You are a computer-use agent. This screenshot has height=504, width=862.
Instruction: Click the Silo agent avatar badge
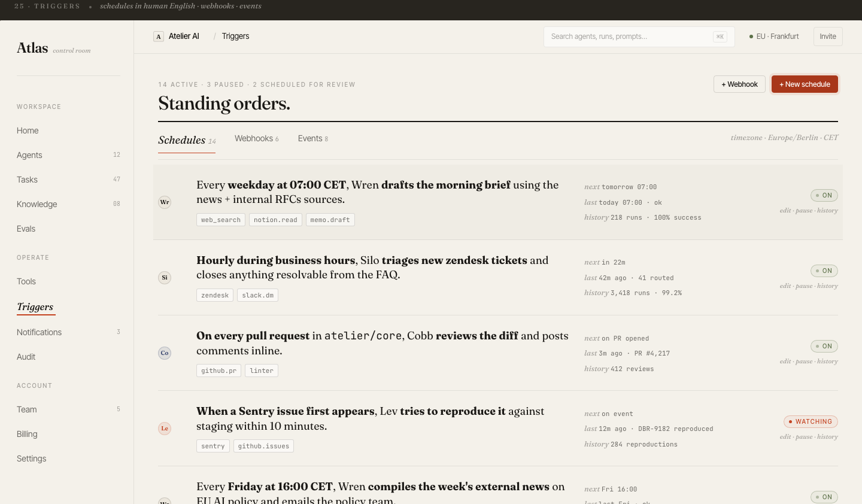point(165,278)
